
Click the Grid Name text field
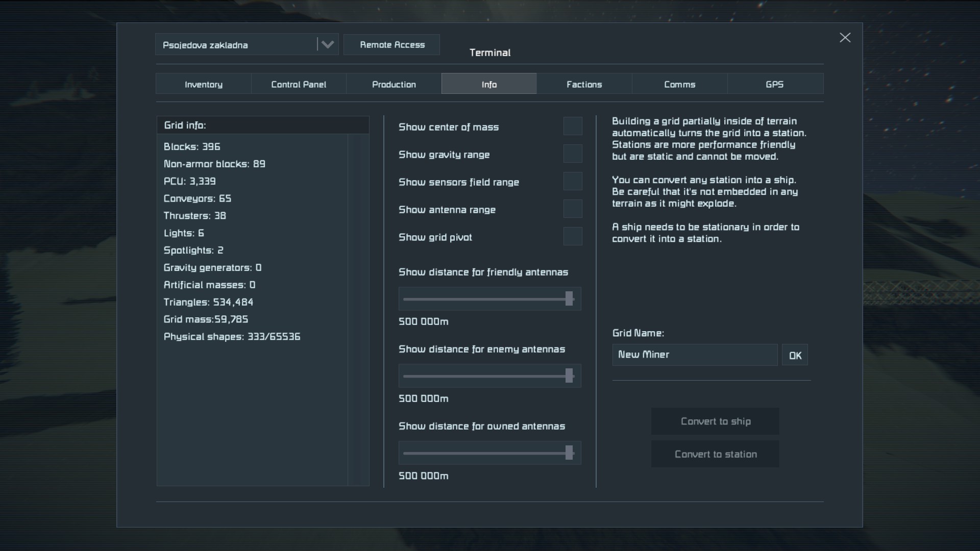694,355
